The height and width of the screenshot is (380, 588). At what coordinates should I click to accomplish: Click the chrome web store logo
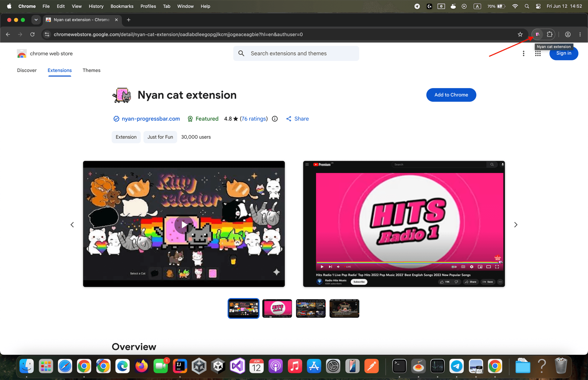(45, 54)
